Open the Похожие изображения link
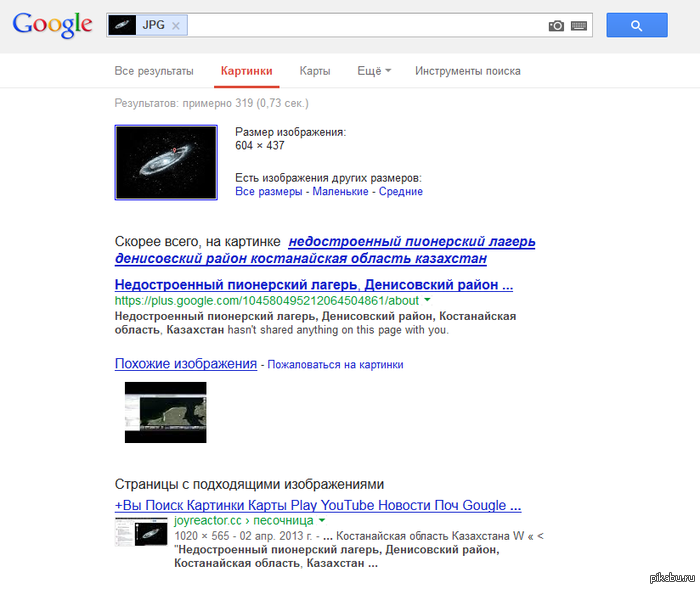Screen dimensions: 700x589 tap(186, 364)
